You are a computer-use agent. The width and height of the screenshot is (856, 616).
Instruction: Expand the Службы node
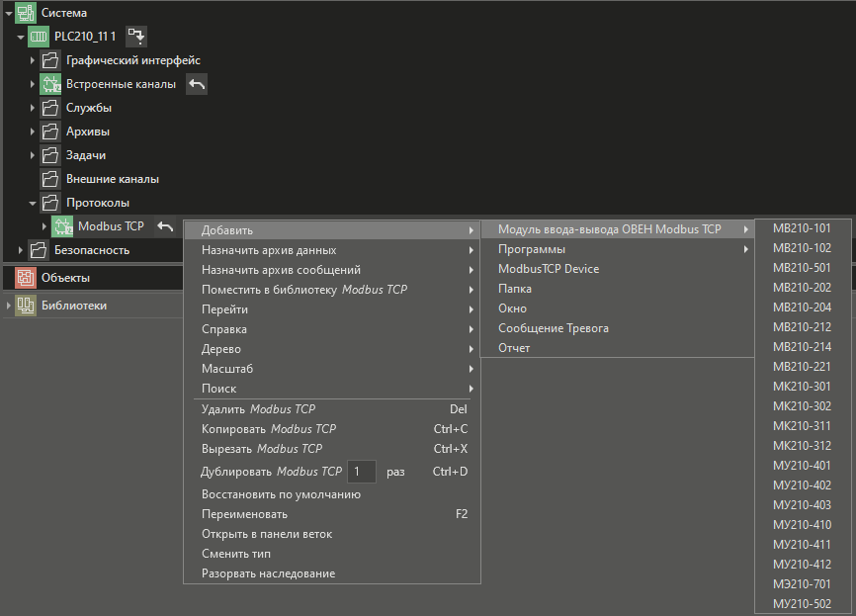33,108
